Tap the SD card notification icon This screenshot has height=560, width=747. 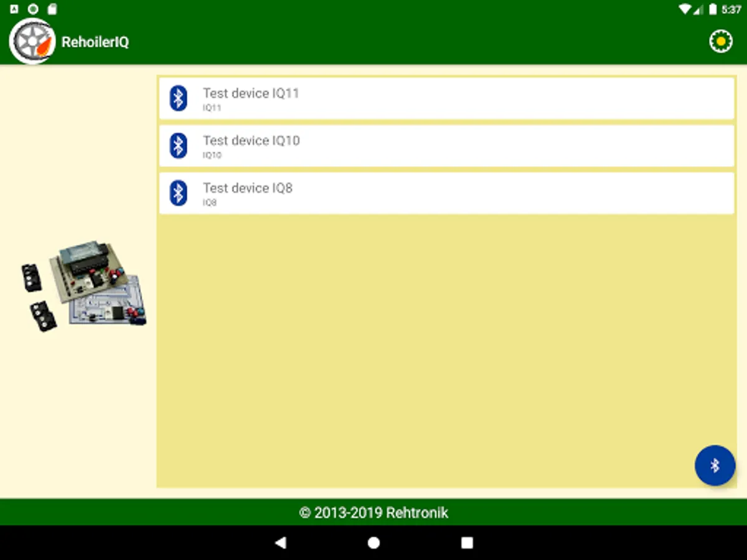52,9
